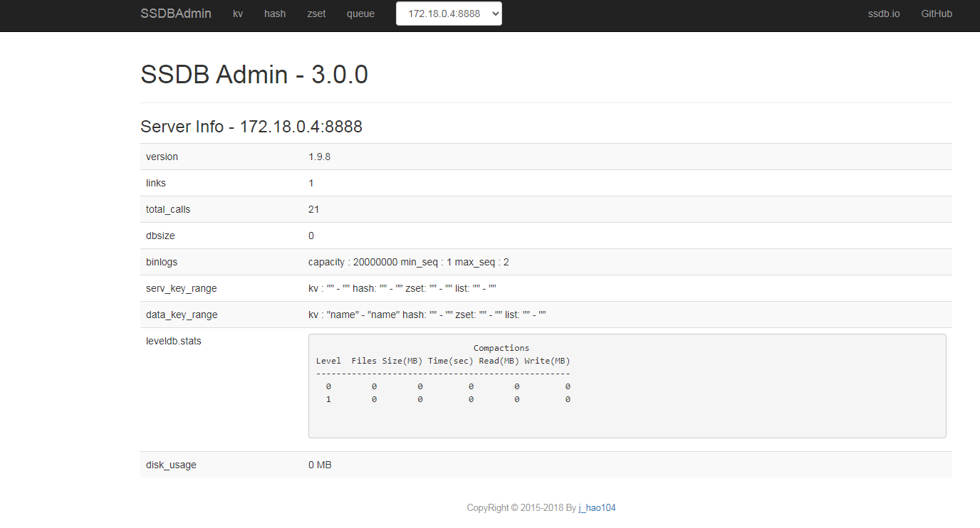Click the disk_usage value 0 MB
This screenshot has width=980, height=528.
(x=320, y=465)
